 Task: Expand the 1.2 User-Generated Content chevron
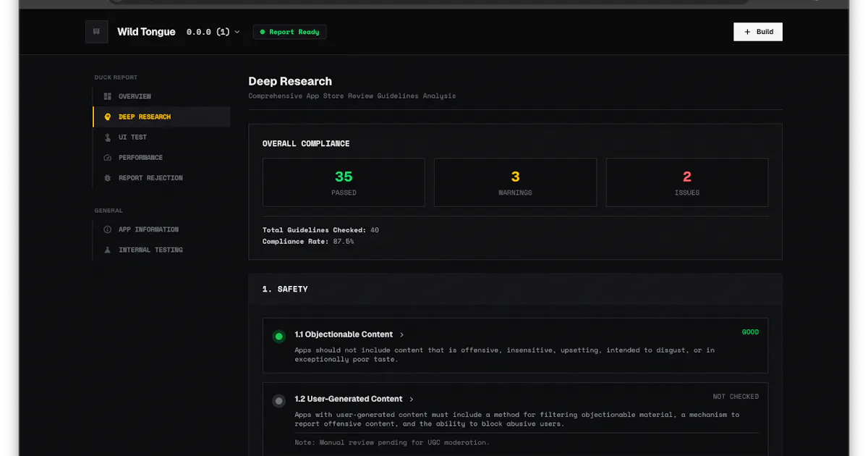[x=412, y=400]
